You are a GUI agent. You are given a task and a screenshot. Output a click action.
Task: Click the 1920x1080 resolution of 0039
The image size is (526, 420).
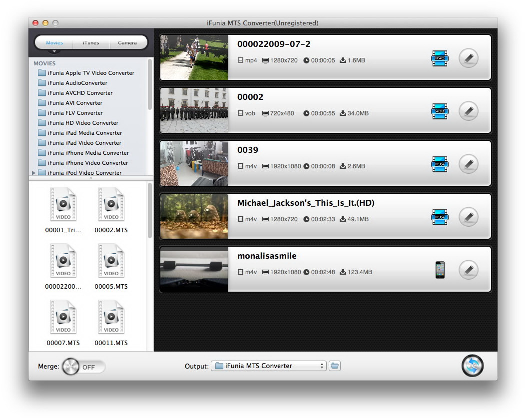click(285, 166)
